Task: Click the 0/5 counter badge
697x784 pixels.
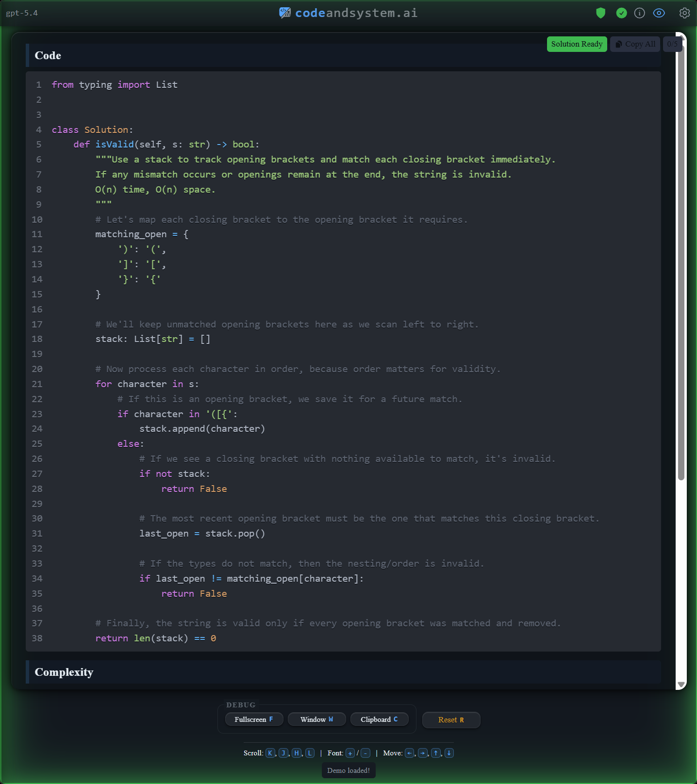Action: pos(672,44)
